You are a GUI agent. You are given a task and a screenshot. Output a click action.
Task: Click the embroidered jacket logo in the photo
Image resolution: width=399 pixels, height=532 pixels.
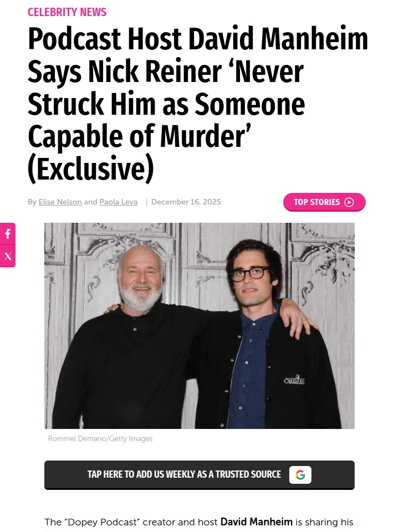click(294, 380)
